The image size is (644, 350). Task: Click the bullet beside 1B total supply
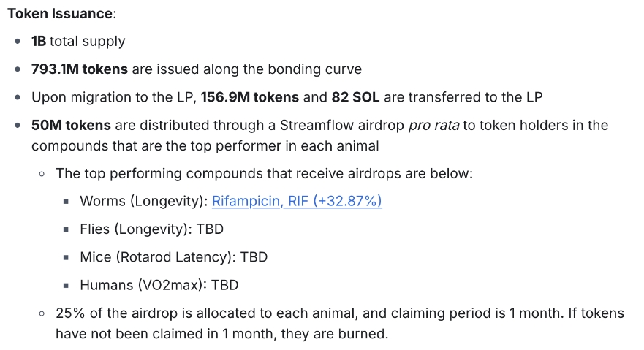[x=18, y=42]
